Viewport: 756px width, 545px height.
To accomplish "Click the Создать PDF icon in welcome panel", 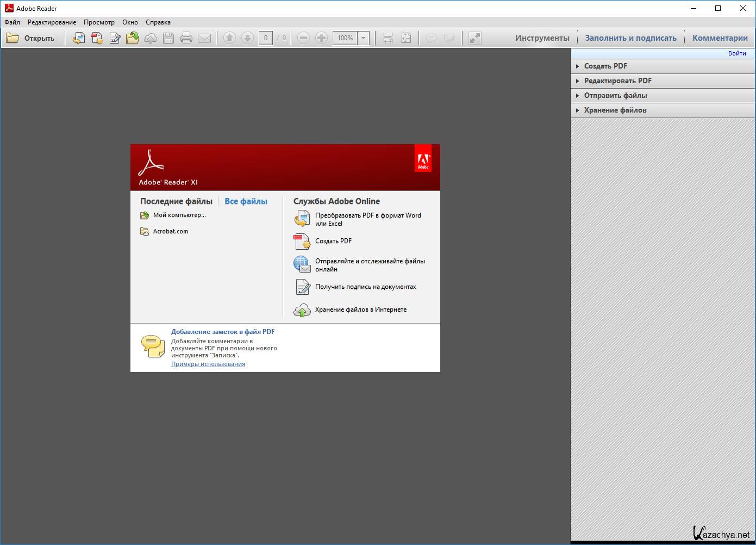I will click(302, 241).
